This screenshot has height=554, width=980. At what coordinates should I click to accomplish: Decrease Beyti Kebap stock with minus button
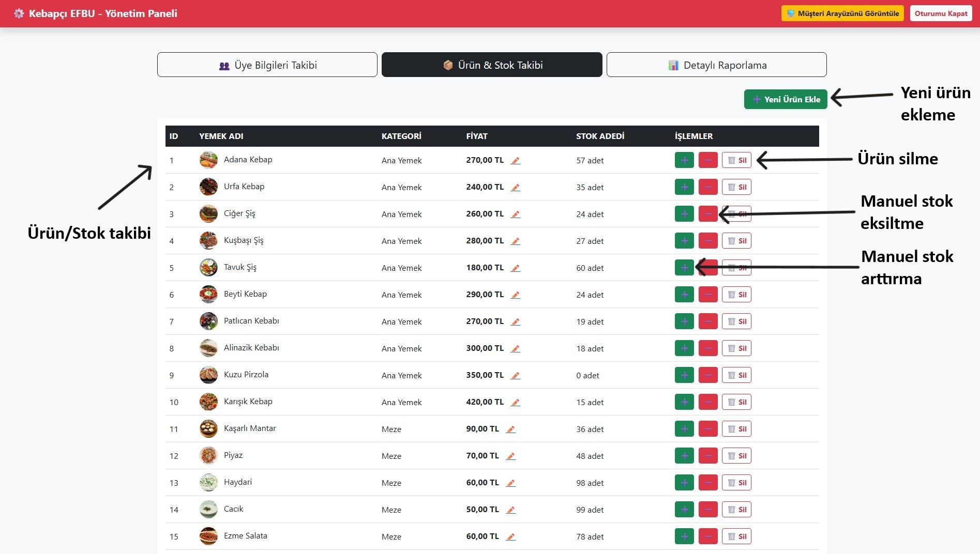(708, 295)
